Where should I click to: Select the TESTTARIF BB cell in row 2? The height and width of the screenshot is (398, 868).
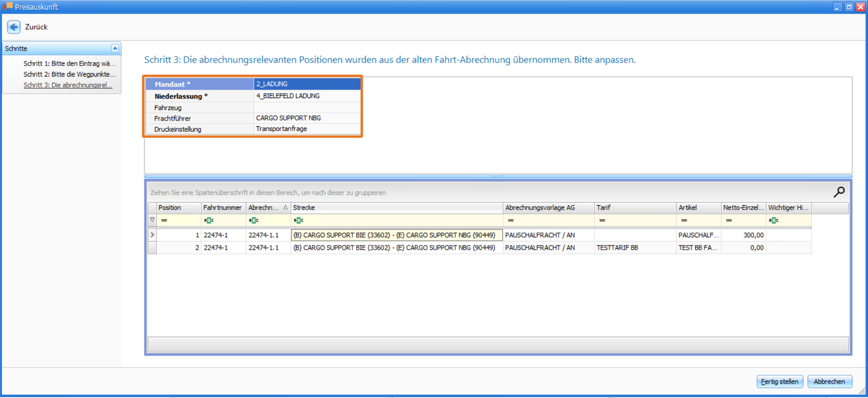635,247
